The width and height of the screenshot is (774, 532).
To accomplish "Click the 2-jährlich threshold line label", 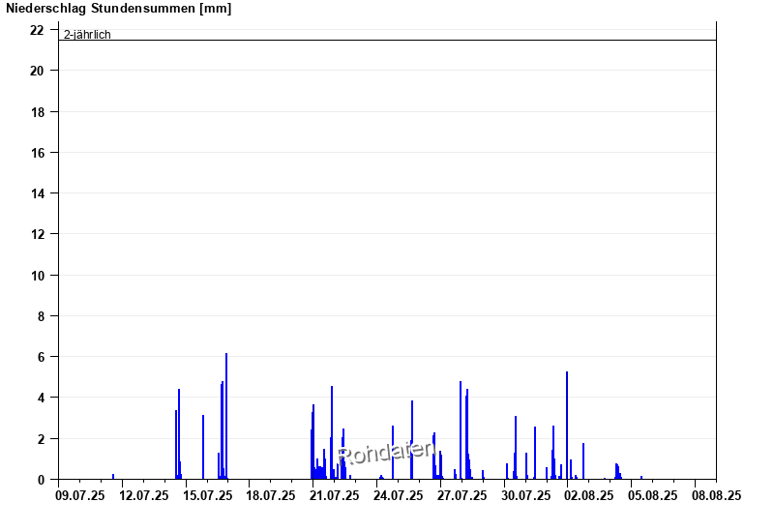I will [87, 35].
